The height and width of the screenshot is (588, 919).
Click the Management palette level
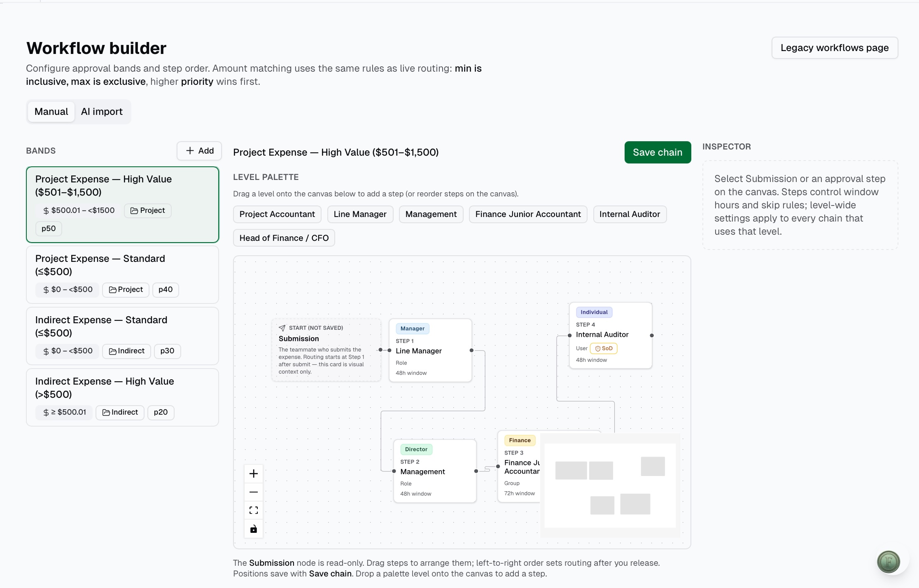pyautogui.click(x=431, y=214)
